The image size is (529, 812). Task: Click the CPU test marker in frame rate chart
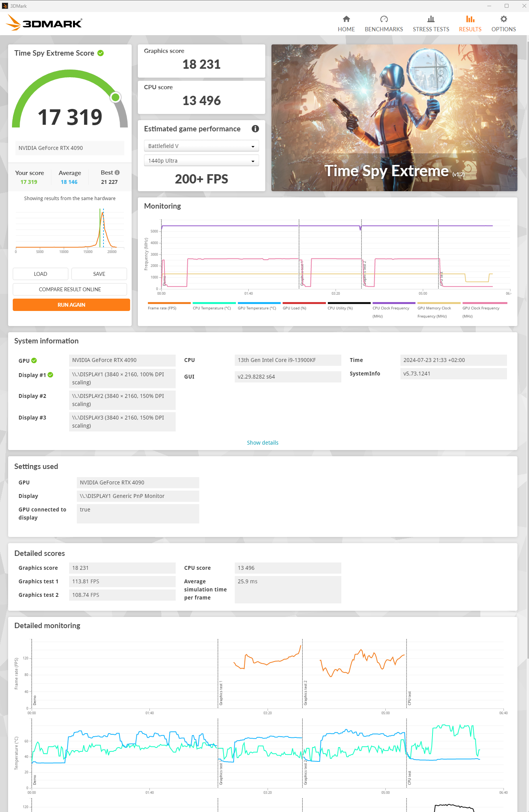(x=409, y=698)
